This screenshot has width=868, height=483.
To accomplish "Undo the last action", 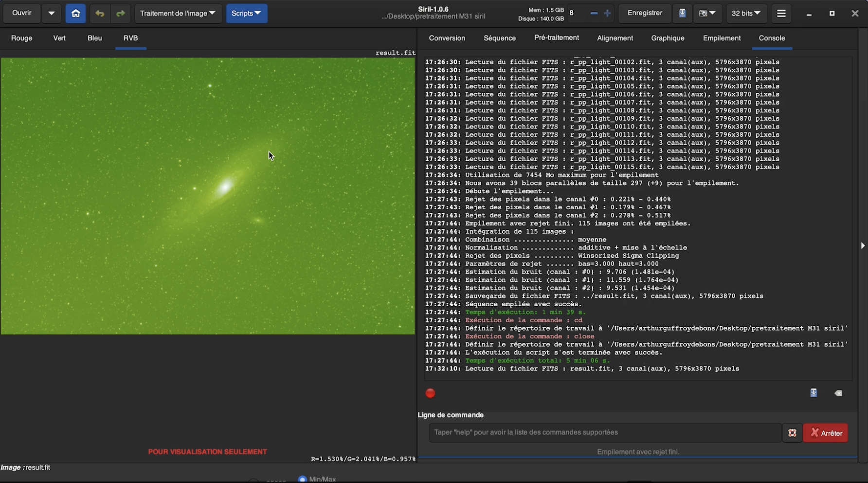I will coord(100,13).
